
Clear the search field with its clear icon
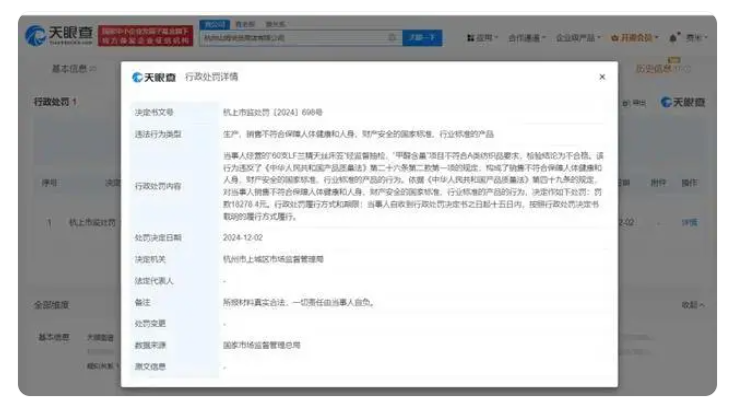pyautogui.click(x=392, y=38)
